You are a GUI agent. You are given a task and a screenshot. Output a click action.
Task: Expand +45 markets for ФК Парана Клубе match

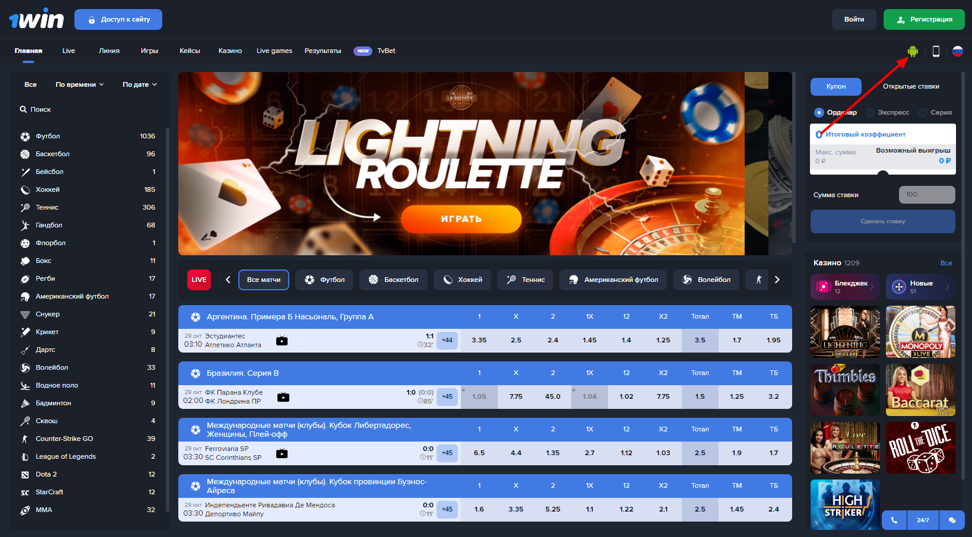coord(447,397)
